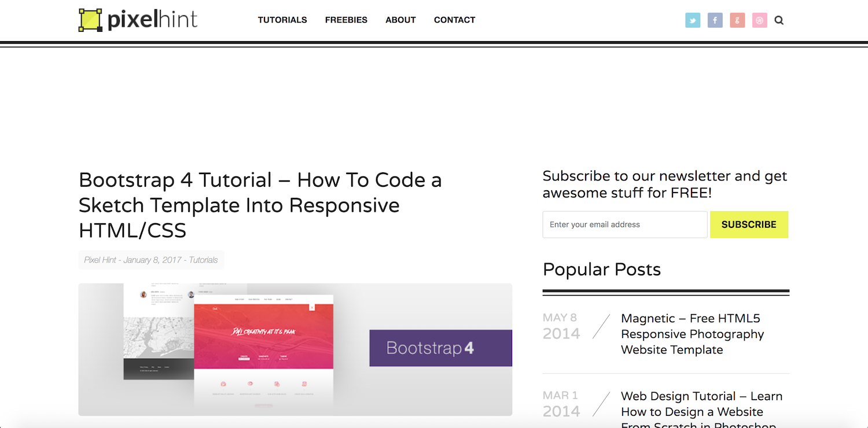Click the Subscribe button
The width and height of the screenshot is (868, 428).
point(749,224)
